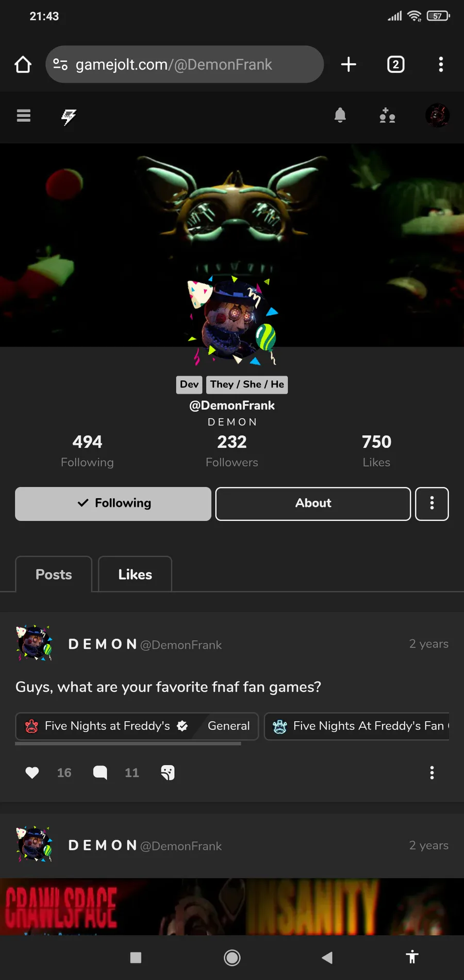Select the Posts tab
Screen dimensions: 464x980
(54, 574)
